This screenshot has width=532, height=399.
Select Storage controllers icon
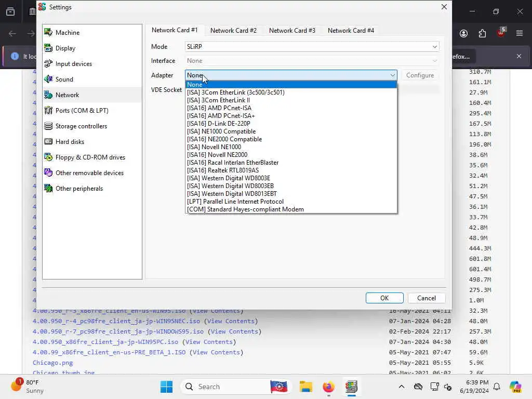(x=48, y=126)
